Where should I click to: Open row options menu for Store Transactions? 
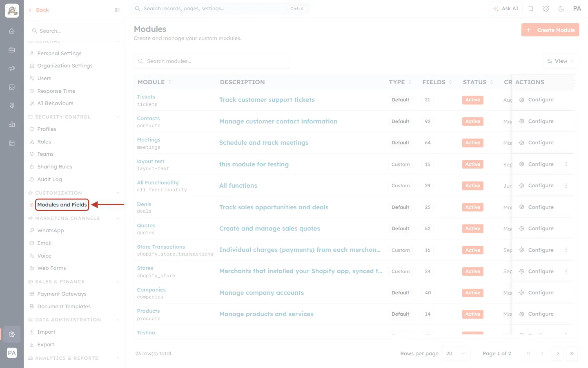click(x=566, y=250)
